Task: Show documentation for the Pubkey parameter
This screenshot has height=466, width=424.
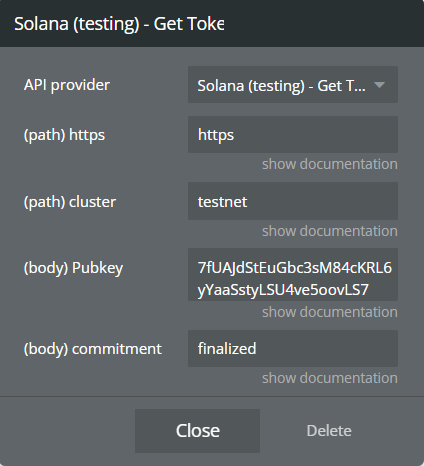Action: click(330, 312)
